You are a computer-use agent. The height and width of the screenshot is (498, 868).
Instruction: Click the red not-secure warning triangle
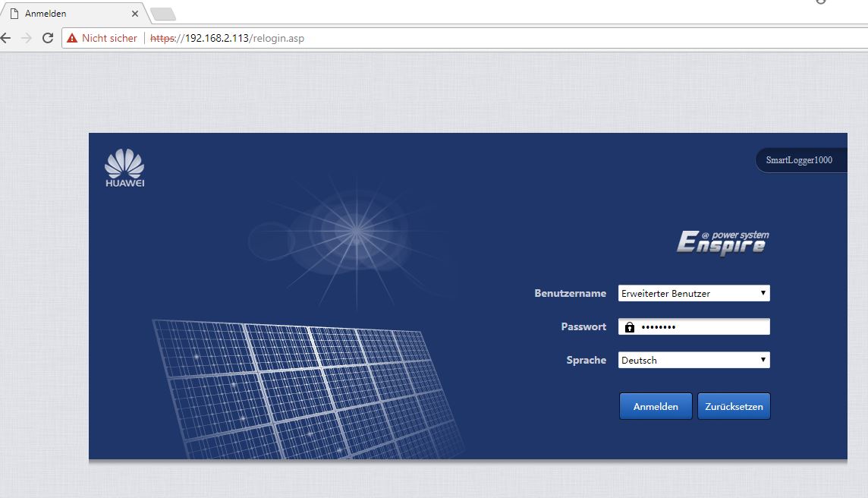tap(72, 38)
